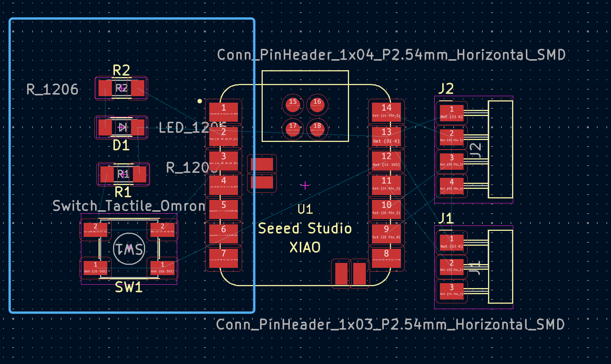Click U1 pad 3
Image resolution: width=611 pixels, height=364 pixels.
point(223,160)
